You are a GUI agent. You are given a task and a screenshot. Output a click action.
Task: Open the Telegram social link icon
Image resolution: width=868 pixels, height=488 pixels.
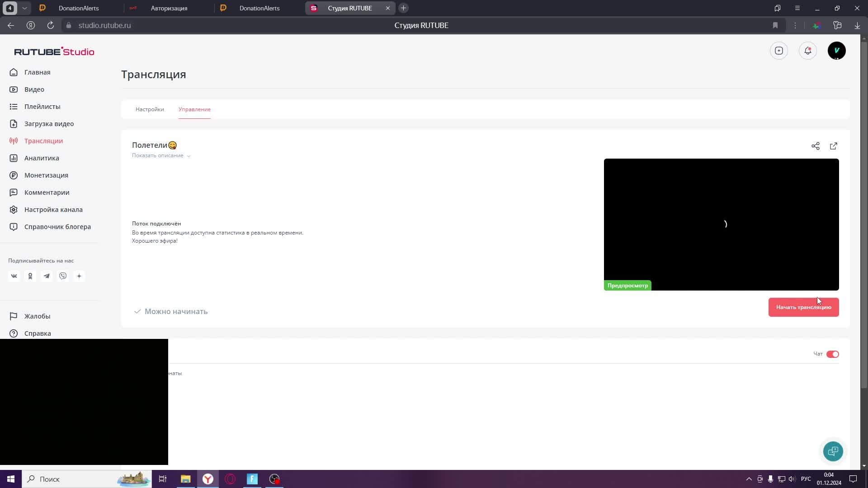(47, 276)
